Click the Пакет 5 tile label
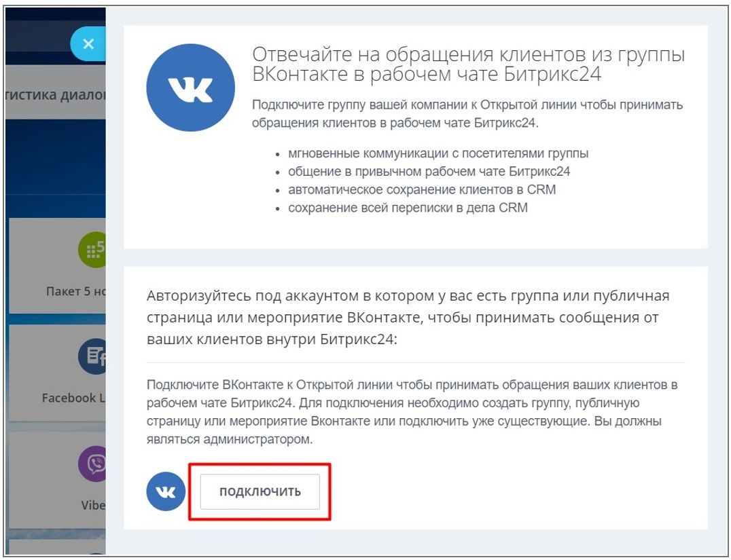This screenshot has height=560, width=731. coord(76,291)
